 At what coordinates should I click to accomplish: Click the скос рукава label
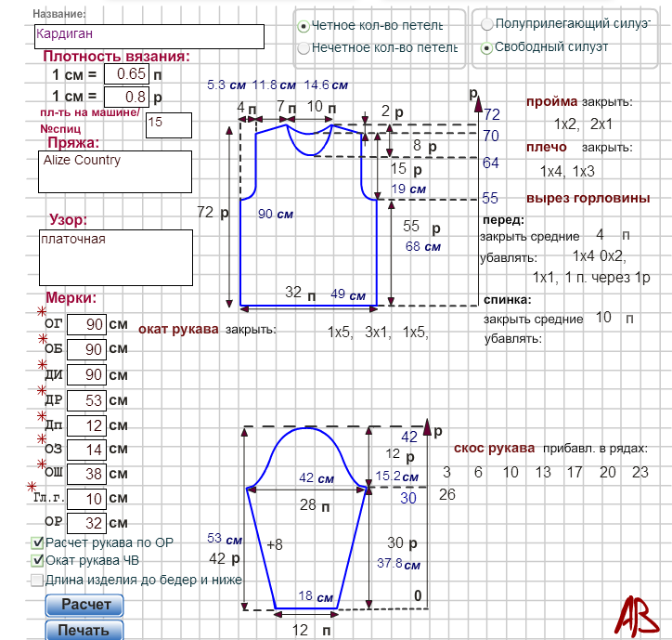pos(494,449)
